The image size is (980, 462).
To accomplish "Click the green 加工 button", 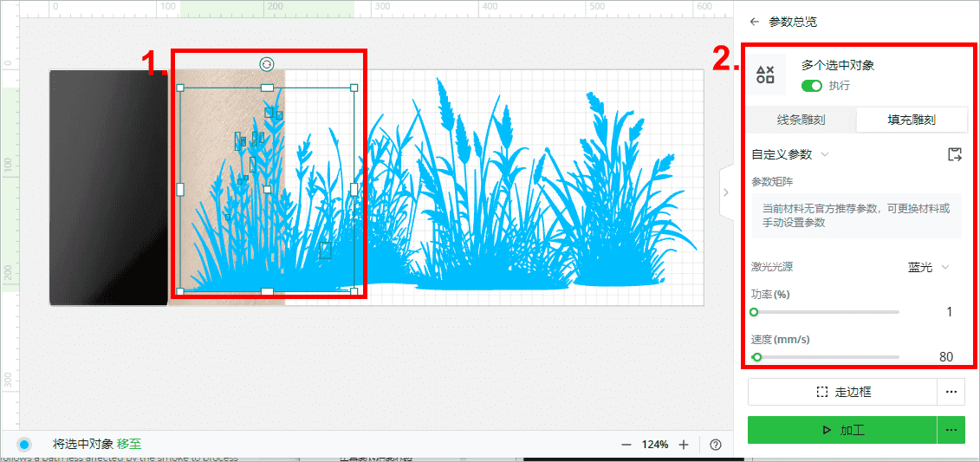I will coord(842,430).
